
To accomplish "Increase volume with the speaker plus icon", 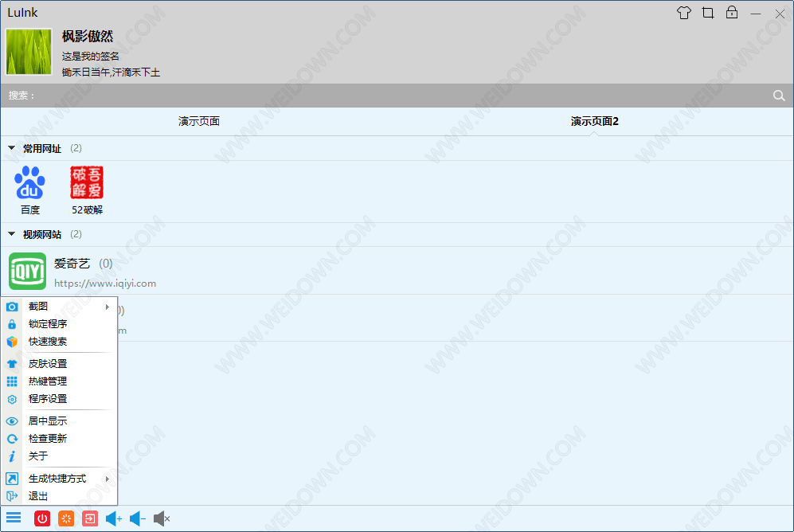I will pyautogui.click(x=113, y=518).
